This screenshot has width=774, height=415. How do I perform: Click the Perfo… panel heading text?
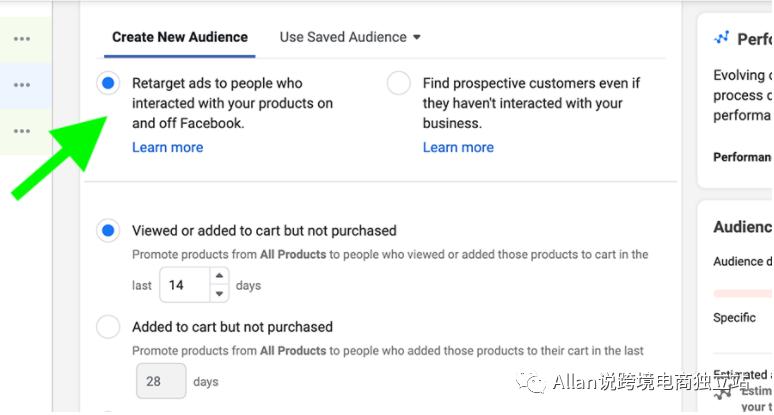[754, 39]
